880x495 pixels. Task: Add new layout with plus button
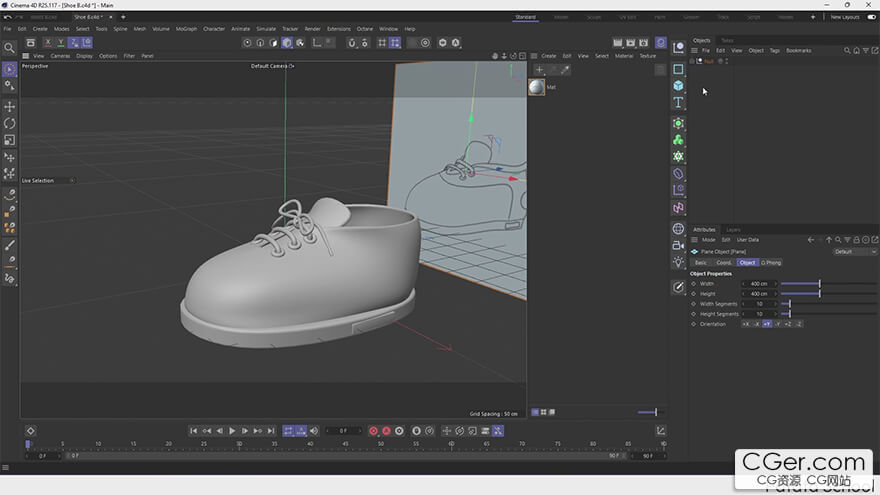tap(813, 17)
